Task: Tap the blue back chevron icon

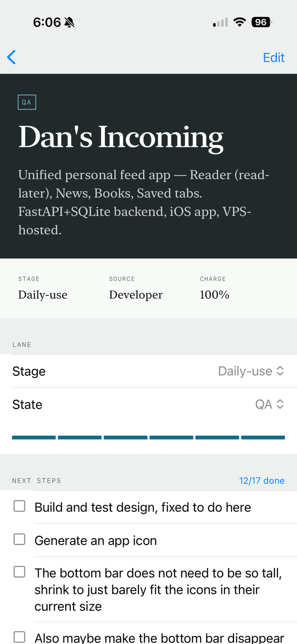Action: tap(11, 57)
